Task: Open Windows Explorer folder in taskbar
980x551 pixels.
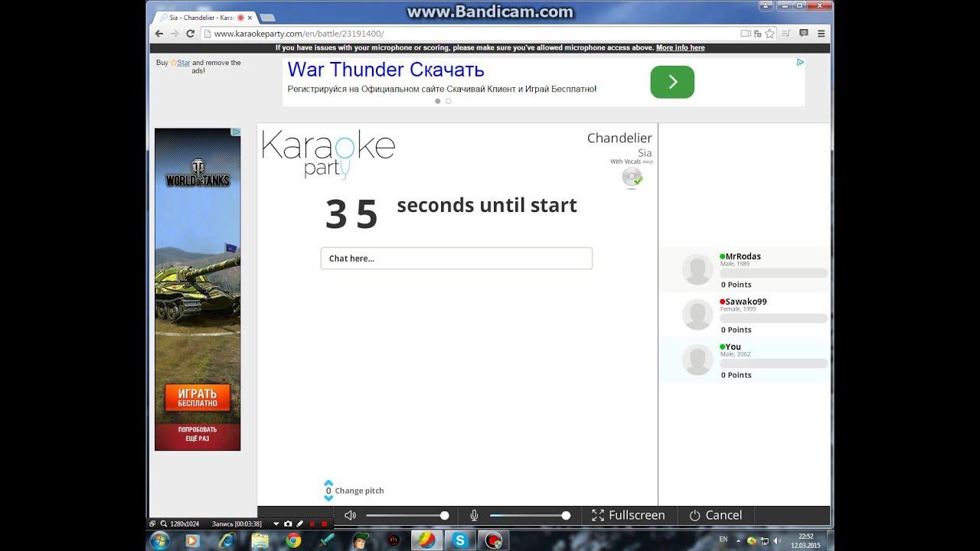Action: tap(260, 540)
